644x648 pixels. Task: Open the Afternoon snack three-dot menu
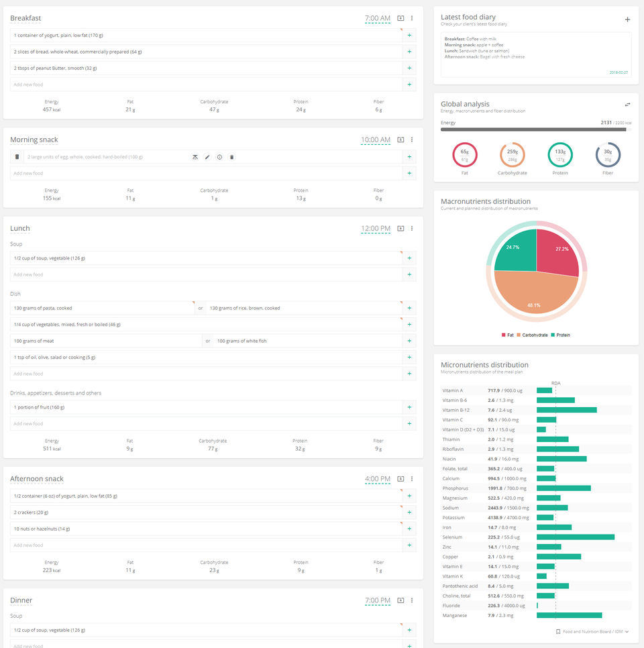[412, 478]
